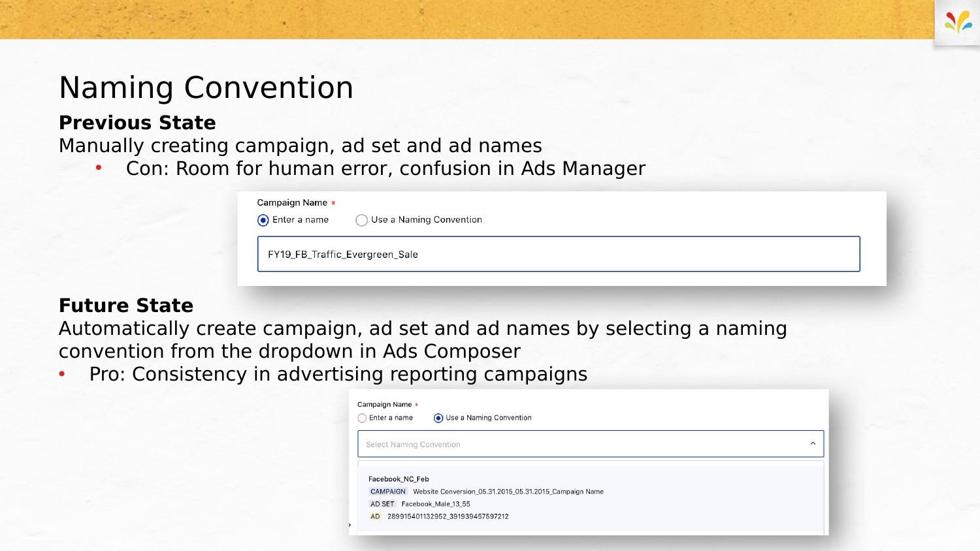Open the Select Naming Convention dropdown
The width and height of the screenshot is (980, 551).
(591, 444)
